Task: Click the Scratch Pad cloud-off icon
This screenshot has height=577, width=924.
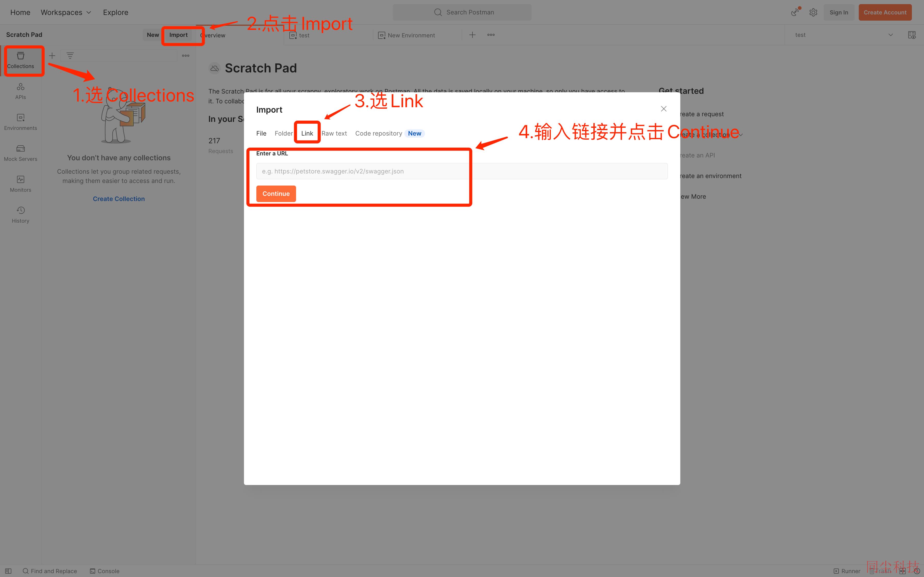Action: coord(215,68)
